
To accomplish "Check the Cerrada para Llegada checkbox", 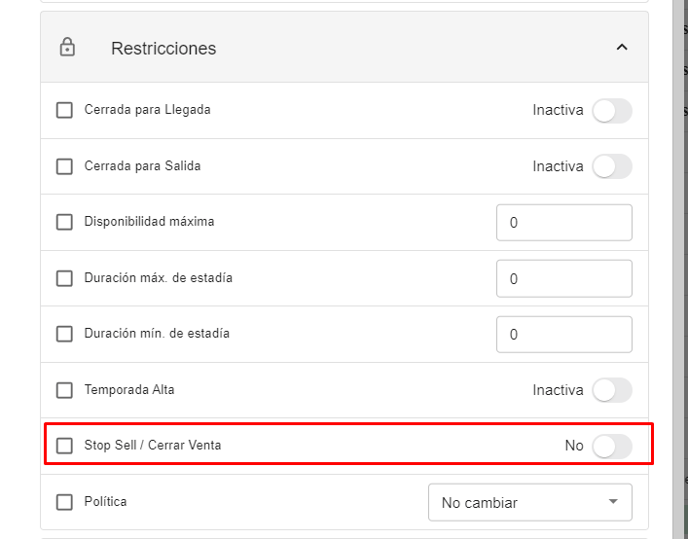I will click(x=65, y=110).
